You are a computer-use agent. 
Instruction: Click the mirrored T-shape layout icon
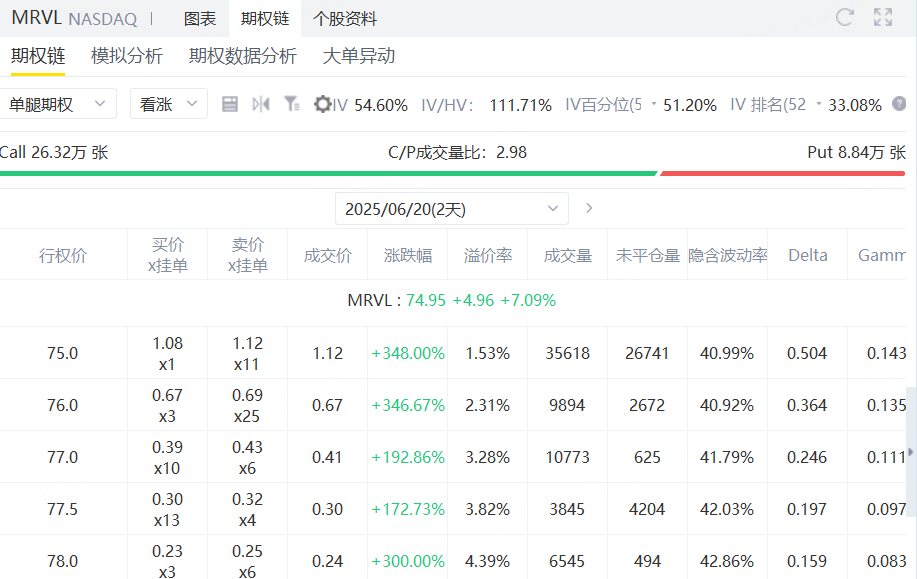(261, 104)
